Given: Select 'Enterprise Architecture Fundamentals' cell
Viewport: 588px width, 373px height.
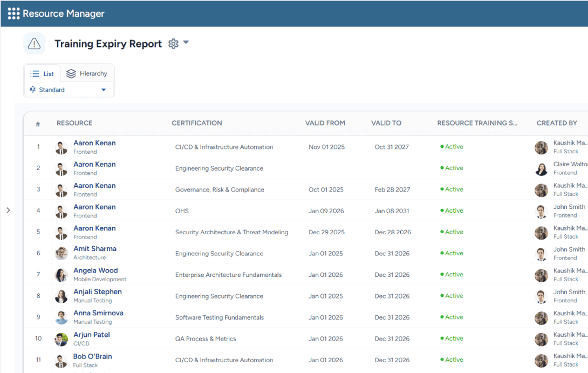Looking at the screenshot, I should [228, 275].
